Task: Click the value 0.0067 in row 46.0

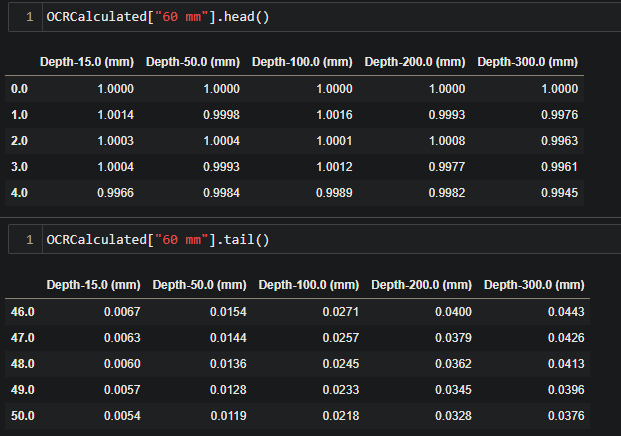Action: click(x=122, y=312)
